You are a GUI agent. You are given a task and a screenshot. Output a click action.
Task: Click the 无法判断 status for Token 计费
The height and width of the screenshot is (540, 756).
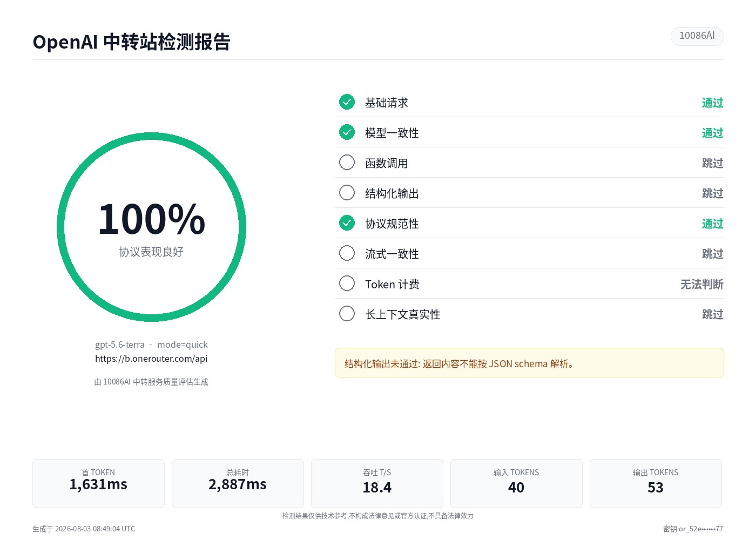click(x=702, y=284)
